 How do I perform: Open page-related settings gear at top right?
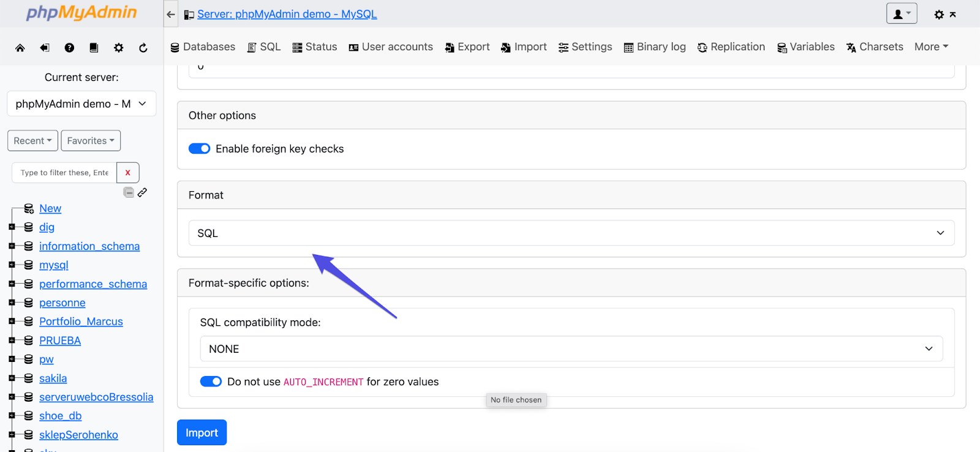(x=939, y=14)
